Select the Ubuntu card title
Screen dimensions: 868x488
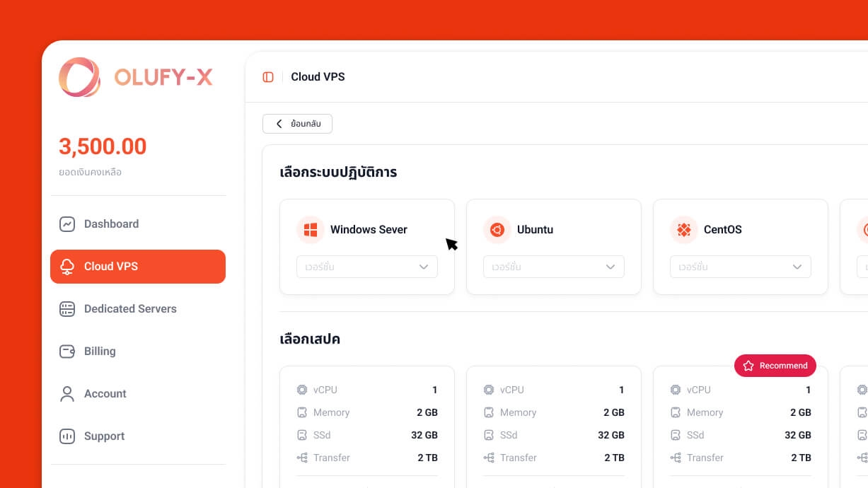click(x=535, y=230)
